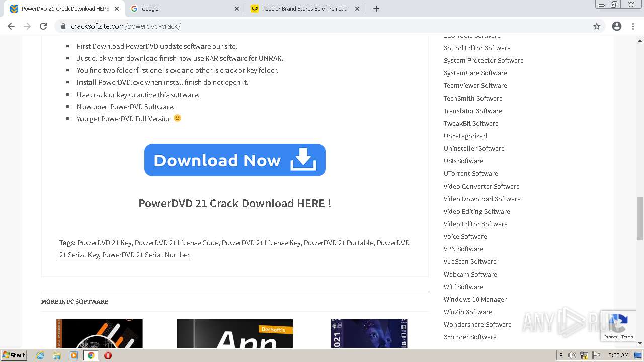This screenshot has height=362, width=644.
Task: Open a new browser tab
Action: tap(376, 9)
